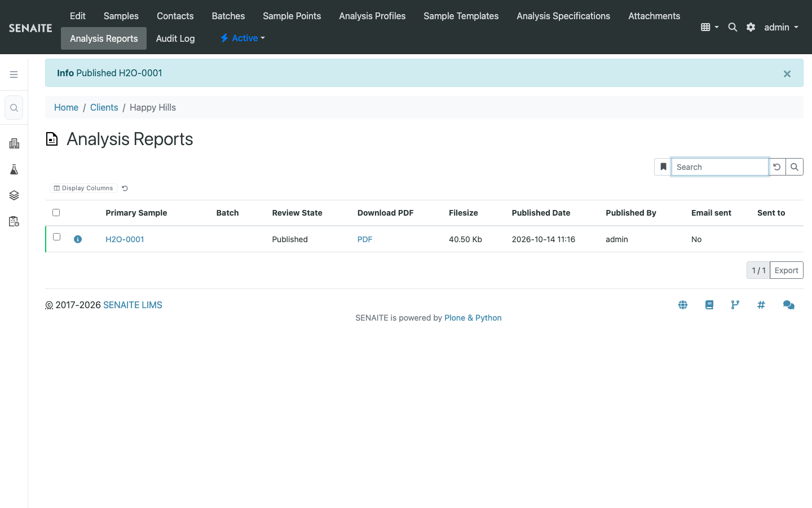Click the Export button
Screen dimensions: 812x508
tap(787, 270)
